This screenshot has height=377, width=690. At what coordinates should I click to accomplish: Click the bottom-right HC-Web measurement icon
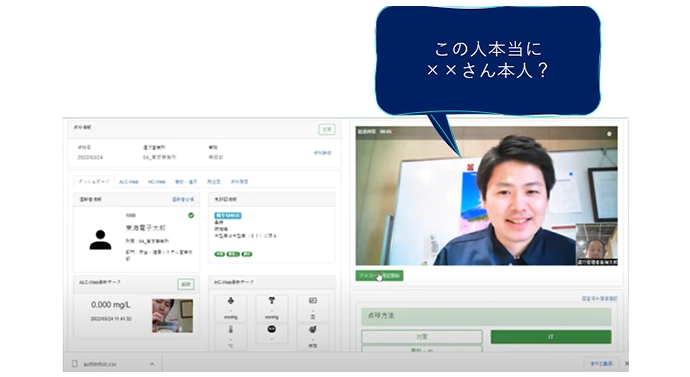pos(312,329)
